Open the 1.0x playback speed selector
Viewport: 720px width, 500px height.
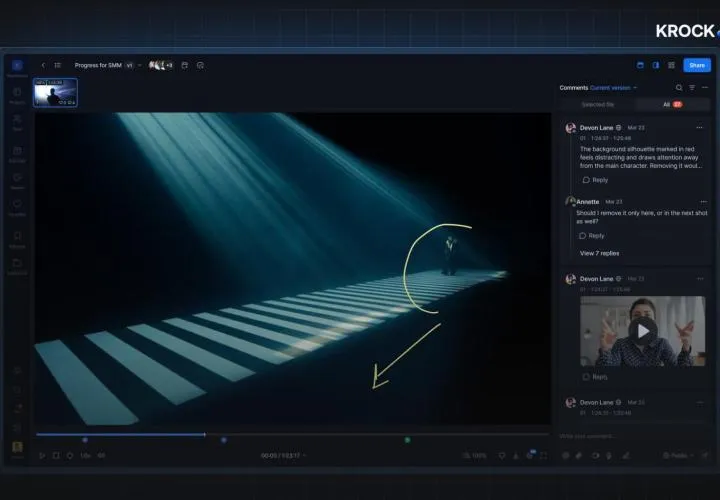pos(85,455)
